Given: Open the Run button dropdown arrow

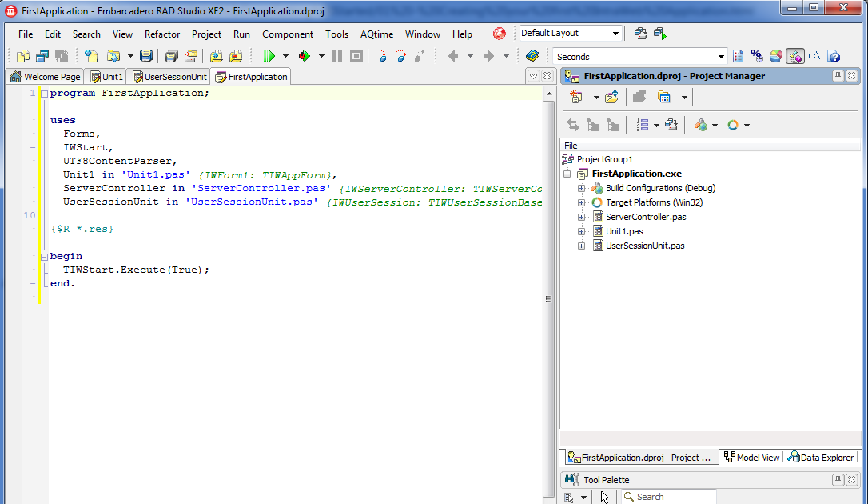Looking at the screenshot, I should point(285,56).
